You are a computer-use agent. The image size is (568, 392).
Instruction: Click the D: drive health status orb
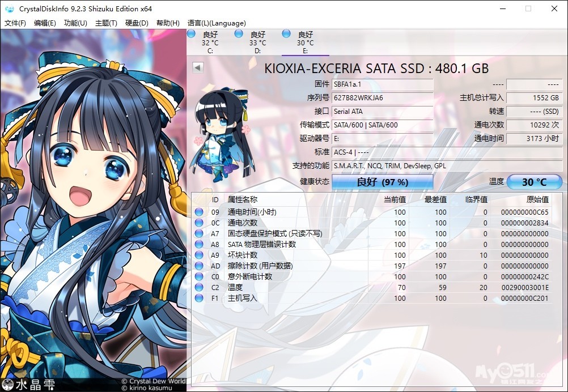click(x=239, y=33)
